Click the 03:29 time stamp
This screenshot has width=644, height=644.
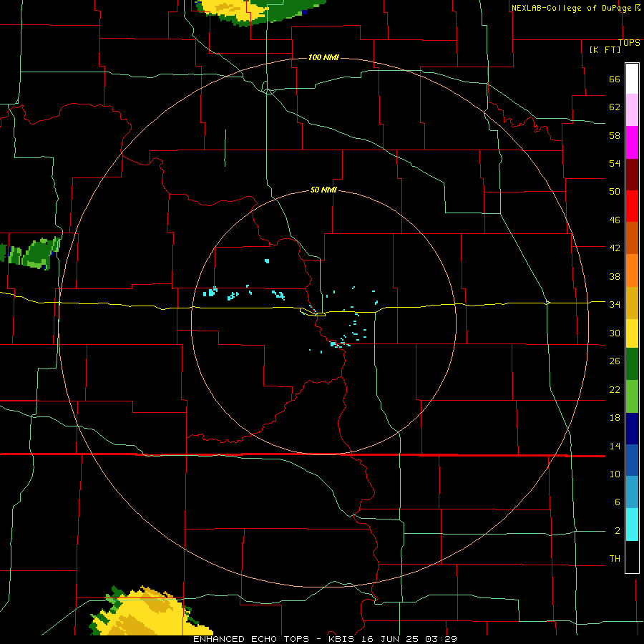pyautogui.click(x=441, y=639)
